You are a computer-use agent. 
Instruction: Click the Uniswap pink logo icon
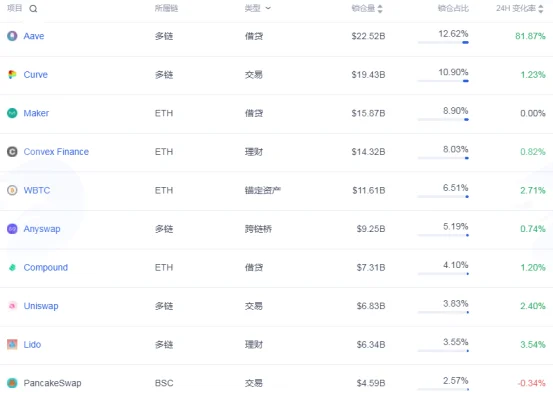12,306
